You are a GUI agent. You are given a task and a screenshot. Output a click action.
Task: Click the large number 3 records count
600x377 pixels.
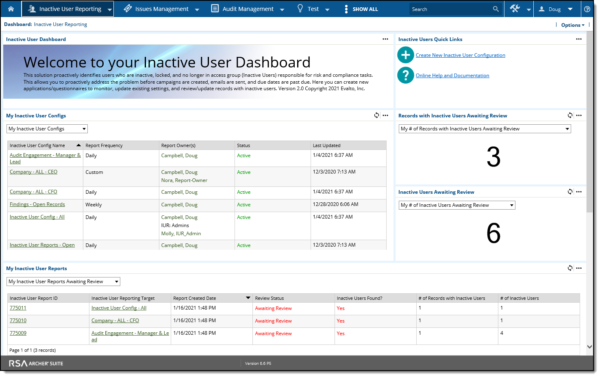tap(493, 157)
